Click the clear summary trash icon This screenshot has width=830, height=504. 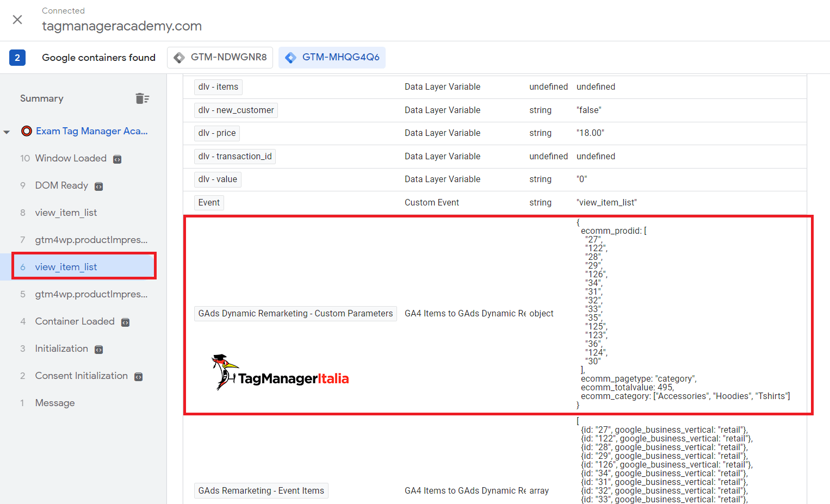point(143,98)
